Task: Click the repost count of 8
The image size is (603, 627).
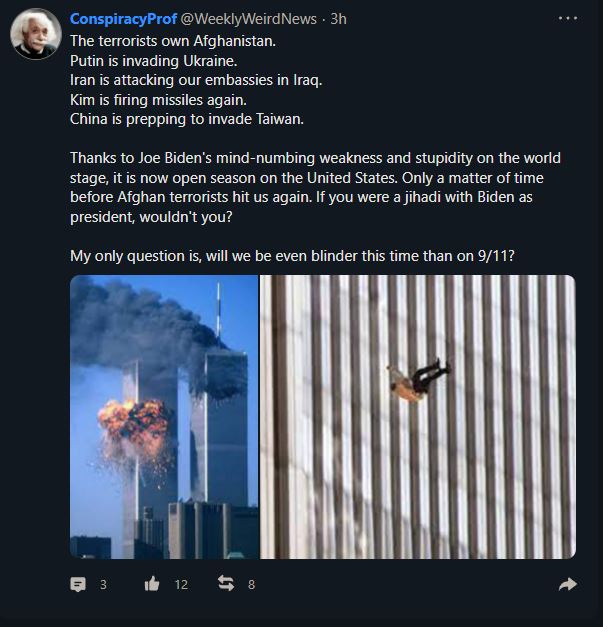Action: click(251, 585)
